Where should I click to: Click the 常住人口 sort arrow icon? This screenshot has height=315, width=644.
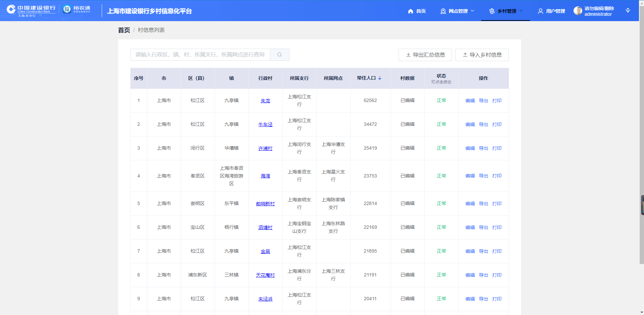click(380, 78)
